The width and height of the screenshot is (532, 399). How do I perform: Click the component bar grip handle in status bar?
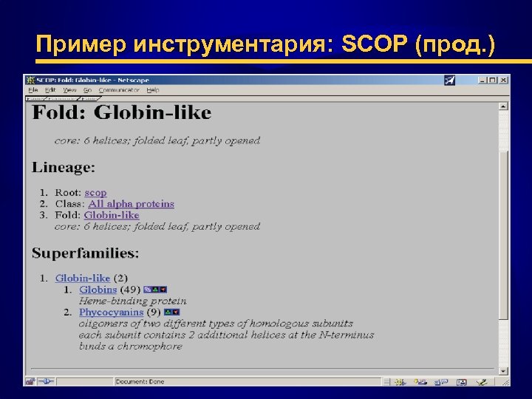click(386, 383)
